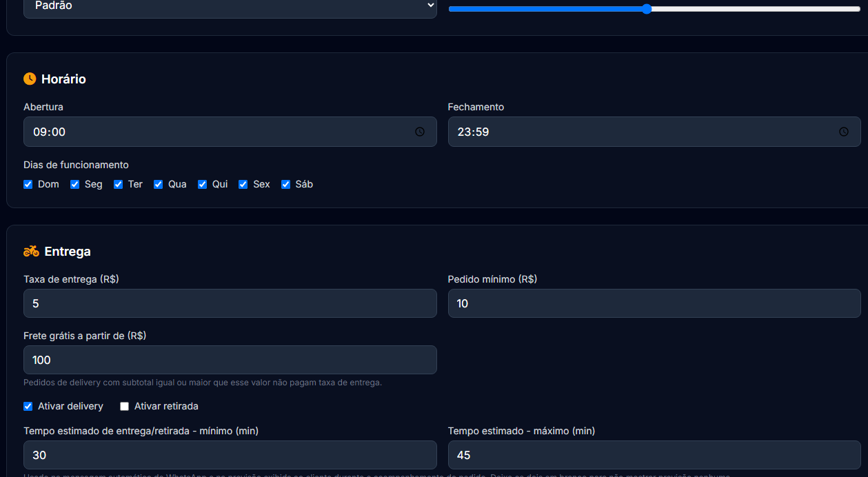Click the motorcycle icon beside Entrega
The height and width of the screenshot is (477, 868).
click(x=31, y=251)
